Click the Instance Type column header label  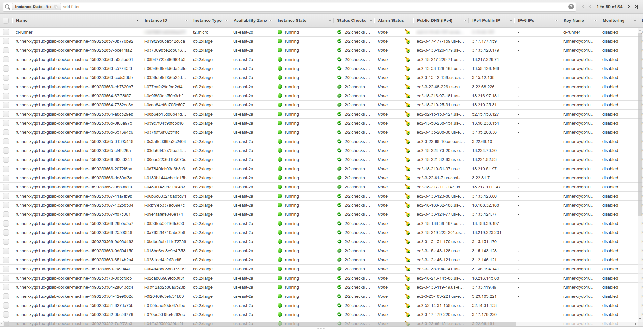click(207, 21)
